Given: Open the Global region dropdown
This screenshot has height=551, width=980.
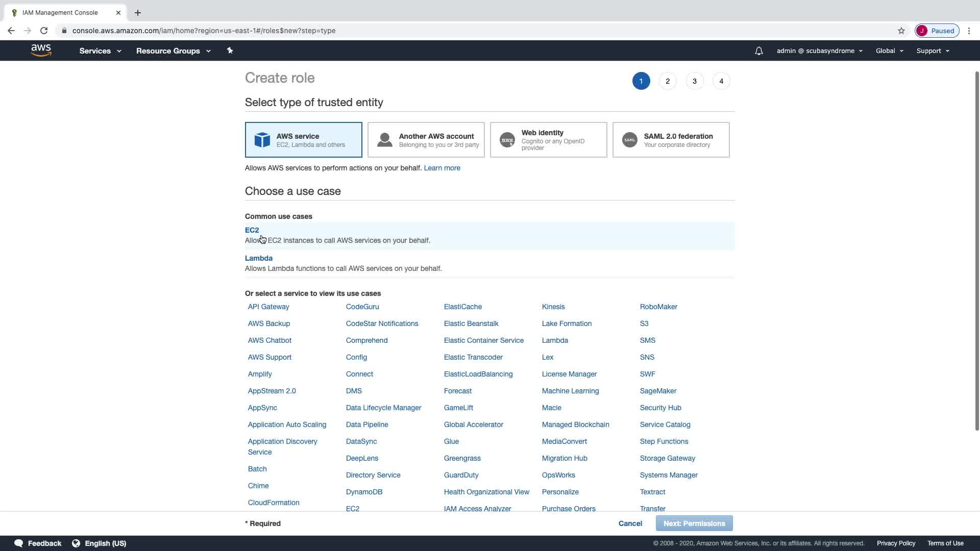Looking at the screenshot, I should [889, 51].
